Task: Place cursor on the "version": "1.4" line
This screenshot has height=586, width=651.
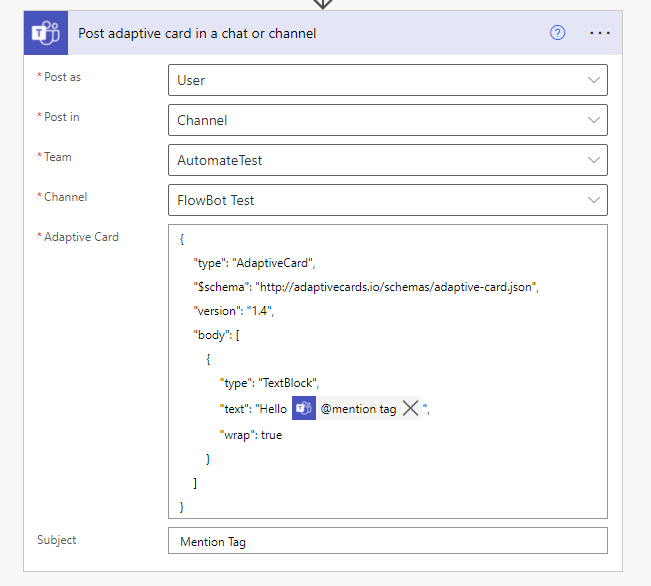Action: [234, 311]
